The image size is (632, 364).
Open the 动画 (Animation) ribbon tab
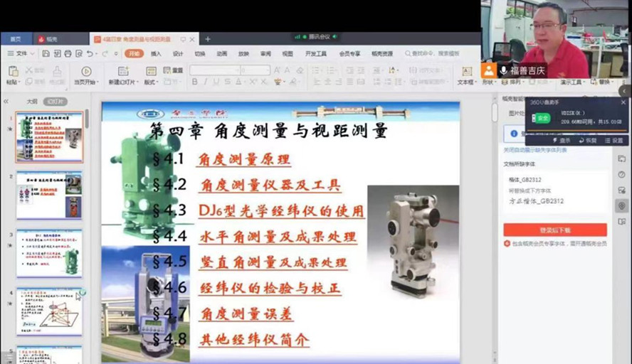[x=221, y=53]
